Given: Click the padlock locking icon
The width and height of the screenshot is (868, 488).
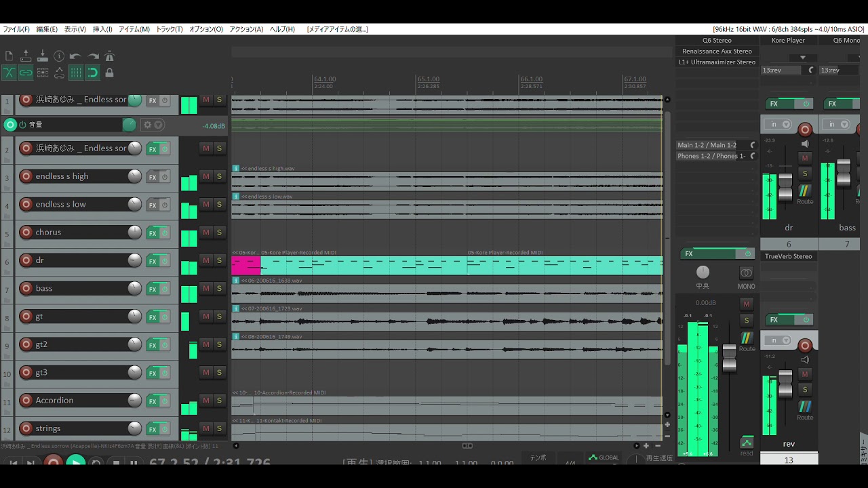Looking at the screenshot, I should pos(109,73).
